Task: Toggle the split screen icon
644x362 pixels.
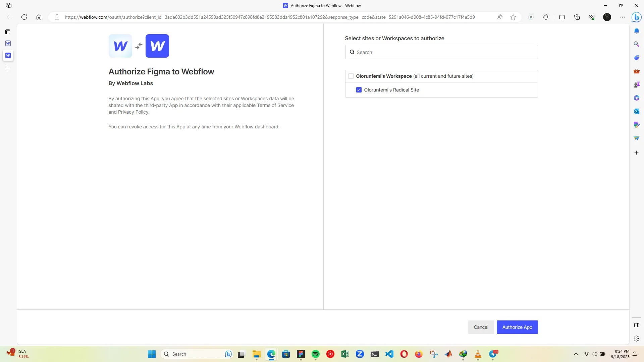Action: 562,17
